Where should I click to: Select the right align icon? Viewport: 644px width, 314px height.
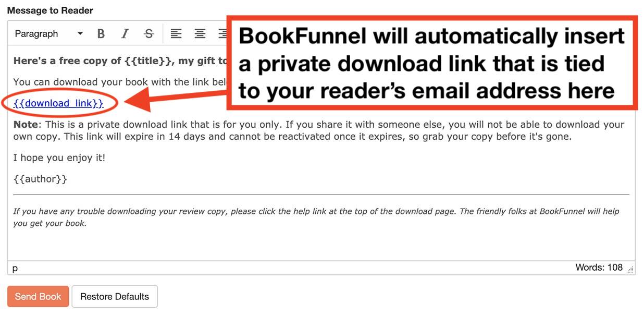point(222,33)
